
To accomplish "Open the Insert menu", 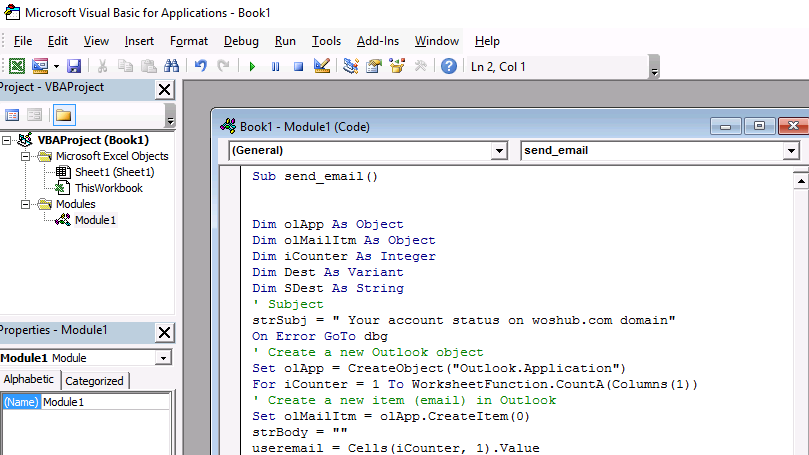I will tap(139, 41).
